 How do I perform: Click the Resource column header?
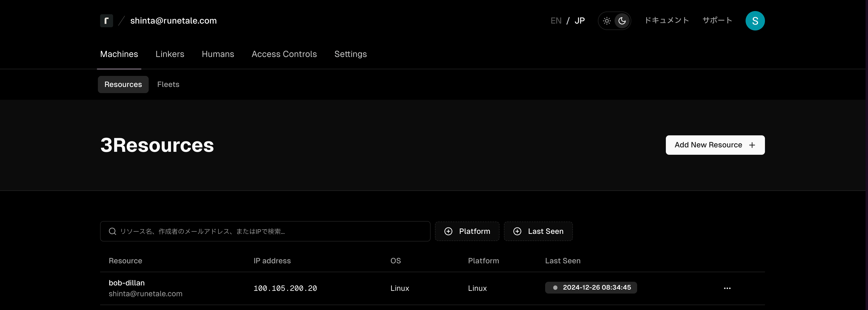[x=125, y=261]
